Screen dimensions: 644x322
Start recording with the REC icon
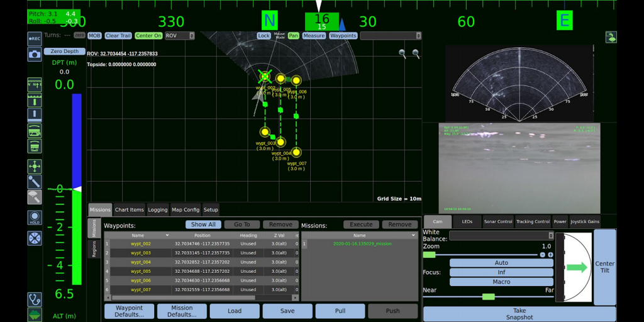click(35, 39)
